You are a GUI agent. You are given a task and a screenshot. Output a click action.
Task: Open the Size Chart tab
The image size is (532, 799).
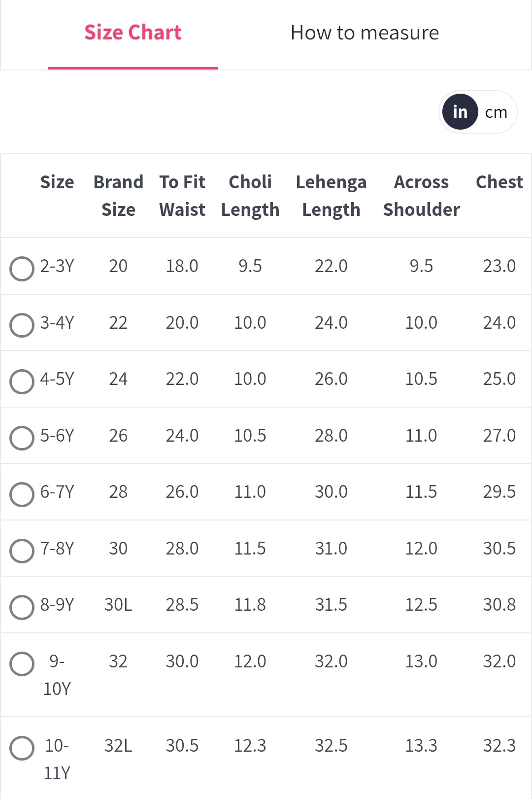pyautogui.click(x=133, y=33)
